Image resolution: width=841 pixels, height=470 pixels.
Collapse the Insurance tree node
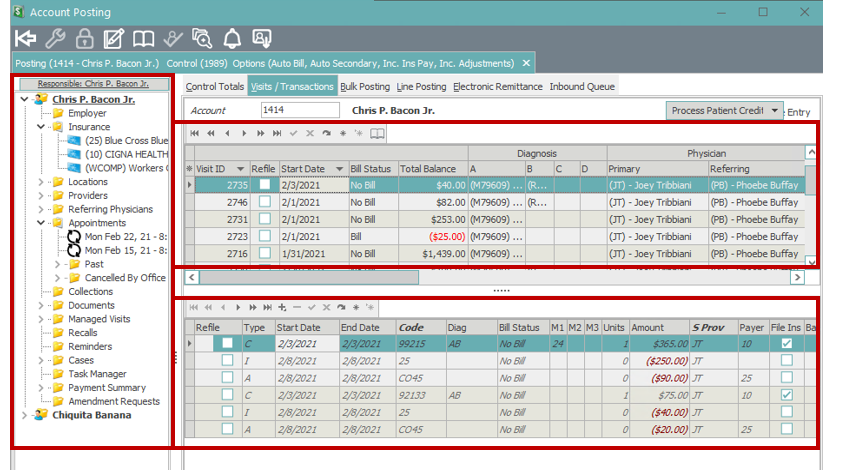tap(41, 127)
